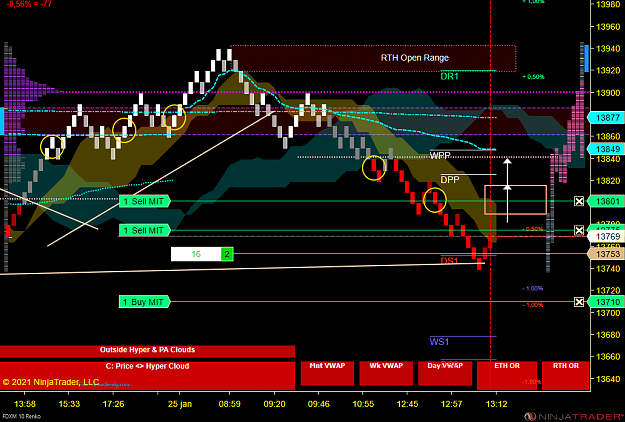
Task: Select the lower 1 Sell MIT order label
Action: pyautogui.click(x=145, y=230)
